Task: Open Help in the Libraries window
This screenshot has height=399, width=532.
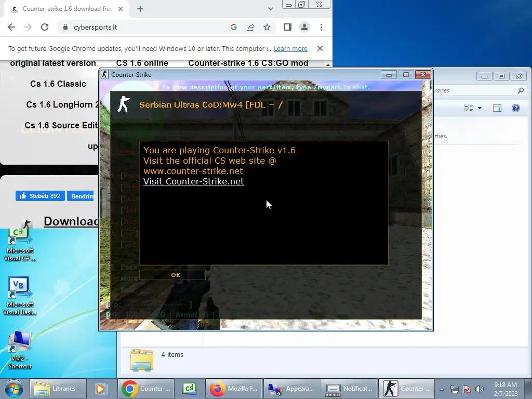Action: click(516, 108)
